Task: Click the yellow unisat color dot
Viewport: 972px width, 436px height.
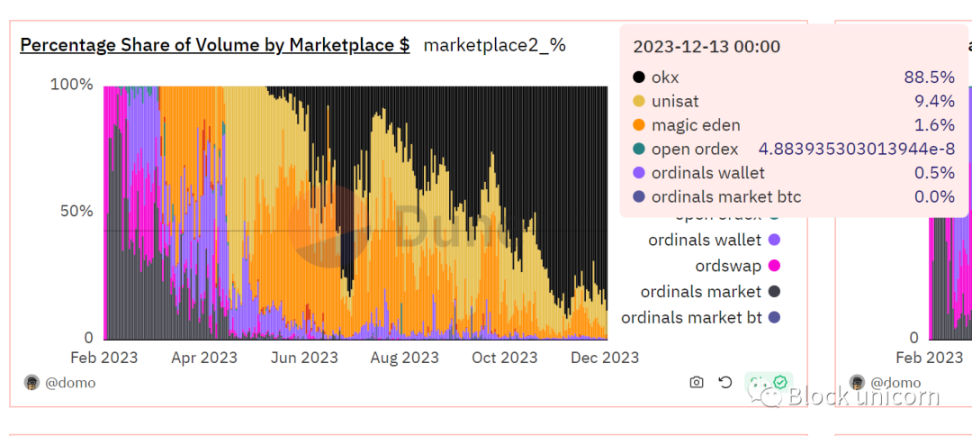Action: point(638,102)
